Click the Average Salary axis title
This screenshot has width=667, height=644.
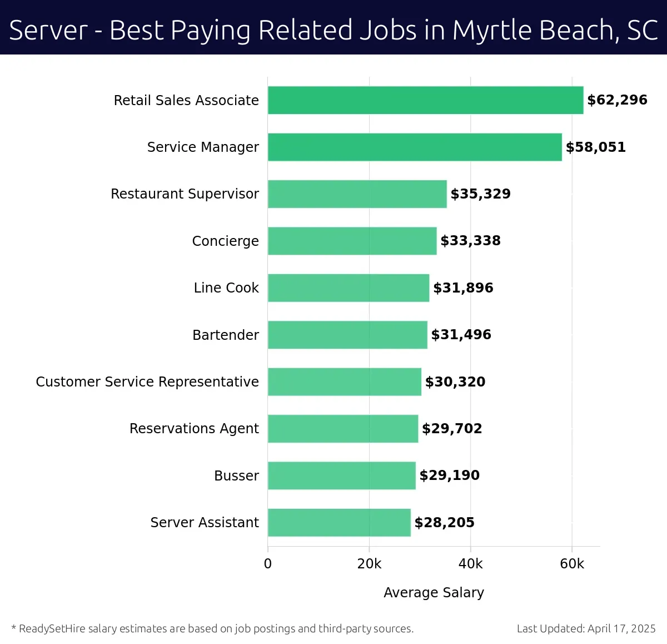pyautogui.click(x=434, y=593)
